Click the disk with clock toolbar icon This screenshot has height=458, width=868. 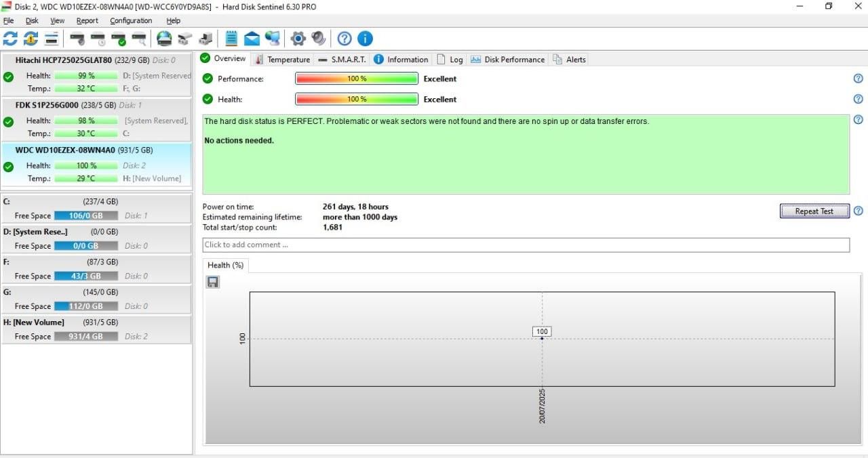(98, 39)
